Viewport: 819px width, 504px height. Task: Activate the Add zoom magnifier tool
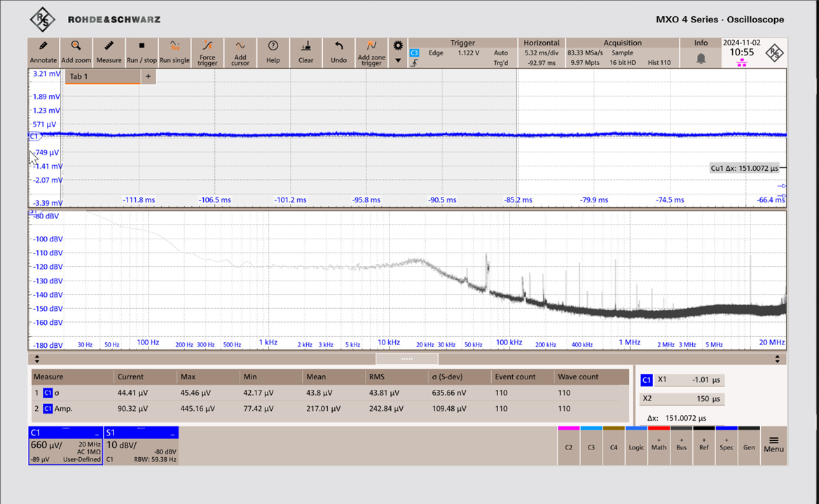click(76, 52)
